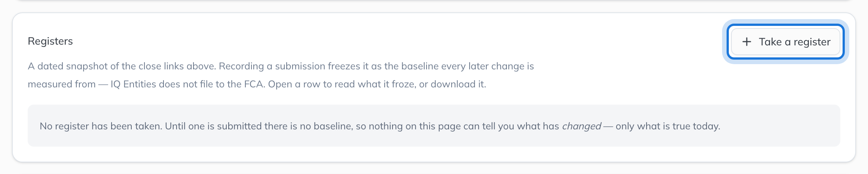Image resolution: width=868 pixels, height=174 pixels.
Task: Click the 'A dated snapshot' description paragraph
Action: click(281, 75)
